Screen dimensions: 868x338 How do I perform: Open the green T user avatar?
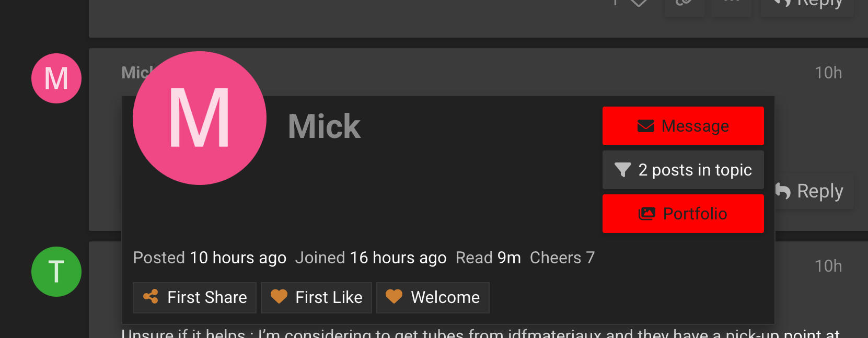pos(56,272)
